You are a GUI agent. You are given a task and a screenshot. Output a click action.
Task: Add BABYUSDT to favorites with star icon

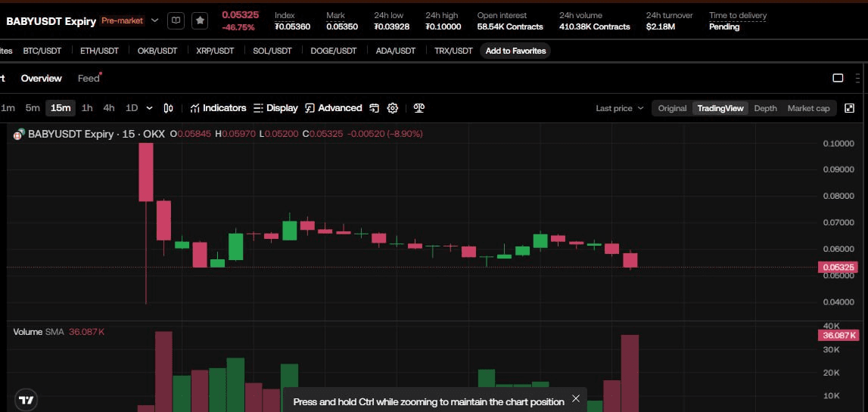point(200,20)
